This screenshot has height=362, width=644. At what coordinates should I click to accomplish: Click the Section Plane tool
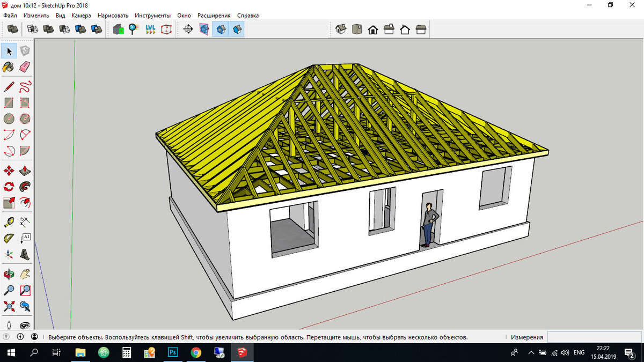tap(187, 29)
